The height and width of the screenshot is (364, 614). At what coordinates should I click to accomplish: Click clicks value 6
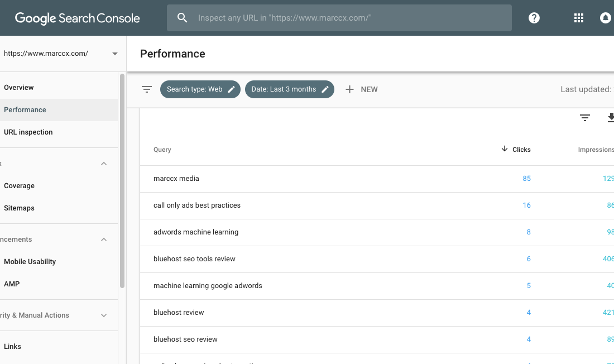point(529,259)
